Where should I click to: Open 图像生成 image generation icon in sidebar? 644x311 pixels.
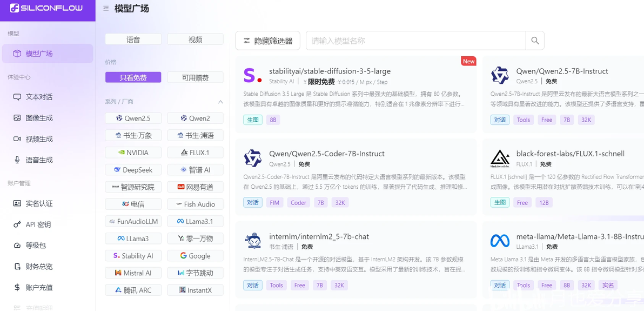pyautogui.click(x=17, y=118)
